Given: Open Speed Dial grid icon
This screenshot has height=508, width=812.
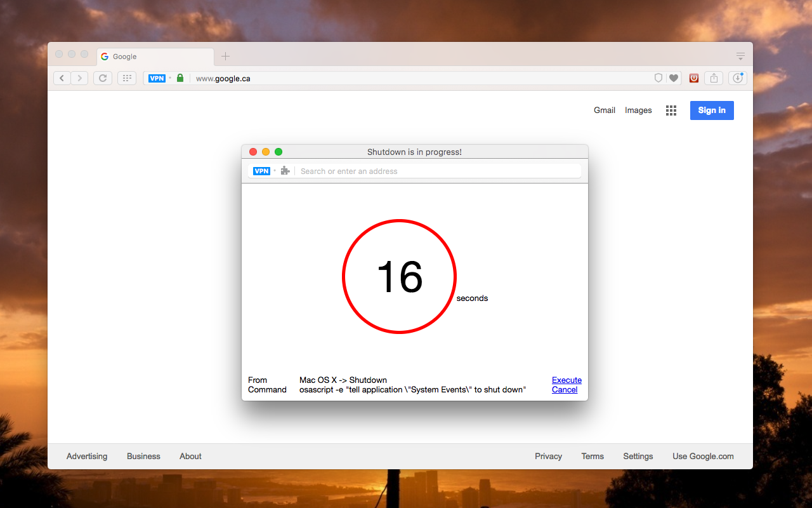Looking at the screenshot, I should pyautogui.click(x=127, y=78).
